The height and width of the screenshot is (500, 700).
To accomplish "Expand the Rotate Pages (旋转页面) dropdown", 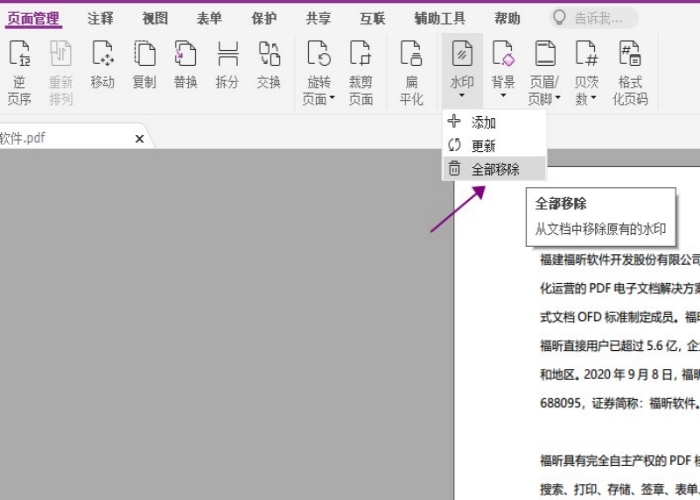I will [318, 90].
